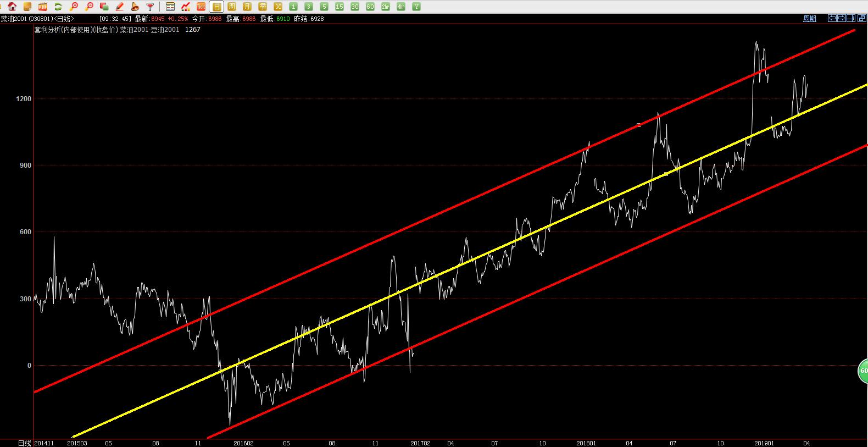Zoom in with the magnifier plus icon

74,7
